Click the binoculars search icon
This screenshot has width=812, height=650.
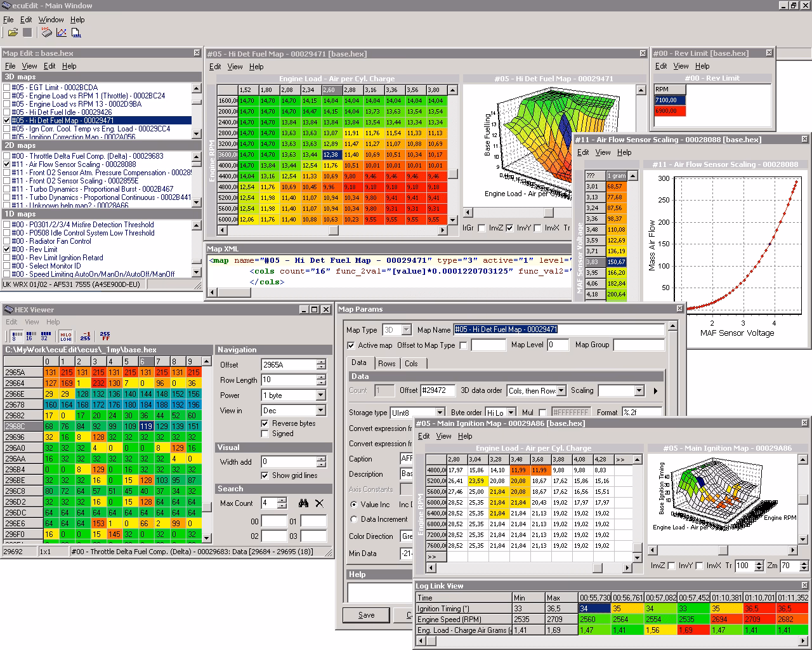tap(303, 503)
